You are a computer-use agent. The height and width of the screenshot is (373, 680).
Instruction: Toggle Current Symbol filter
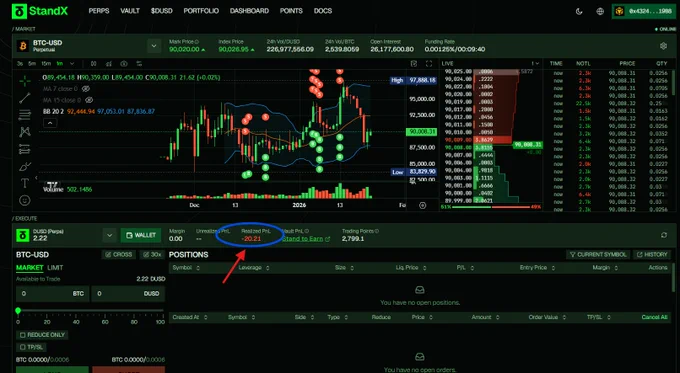598,255
